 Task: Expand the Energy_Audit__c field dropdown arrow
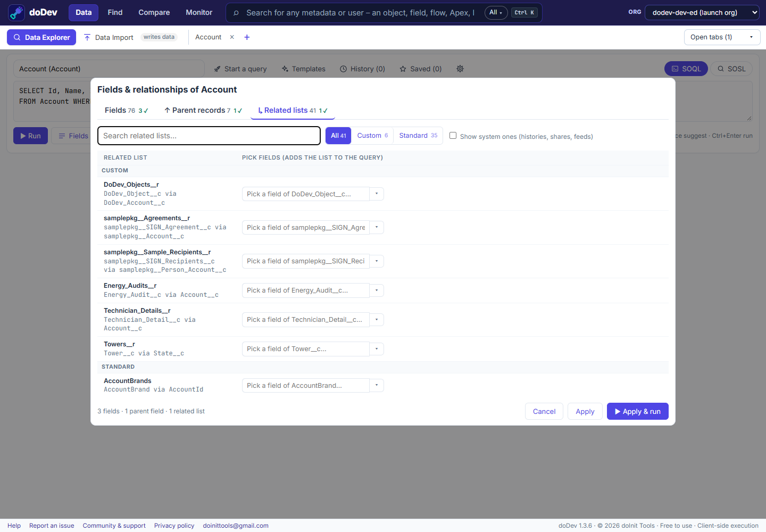[x=377, y=290]
